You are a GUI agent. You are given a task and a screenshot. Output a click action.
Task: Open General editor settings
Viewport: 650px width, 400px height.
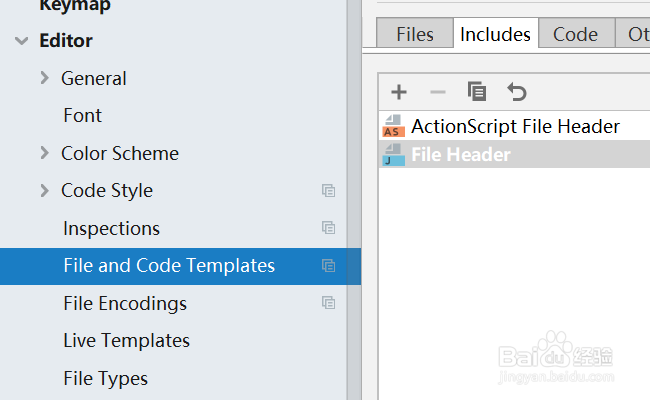point(94,78)
